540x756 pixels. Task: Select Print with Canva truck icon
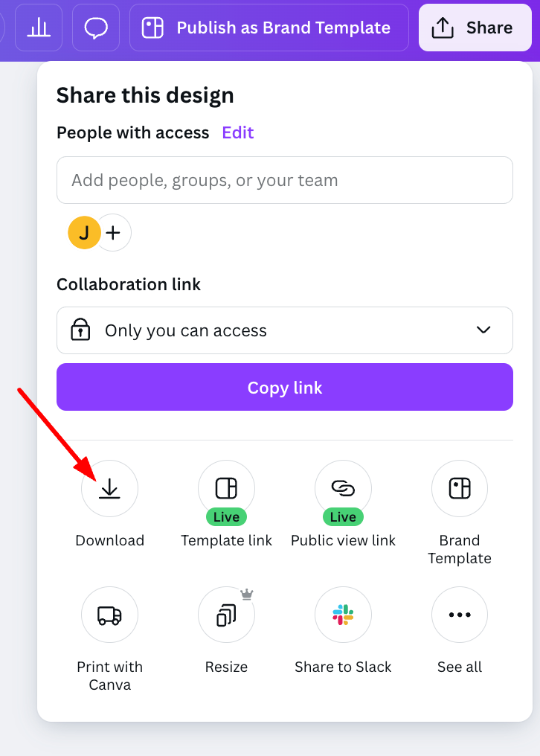pyautogui.click(x=109, y=615)
